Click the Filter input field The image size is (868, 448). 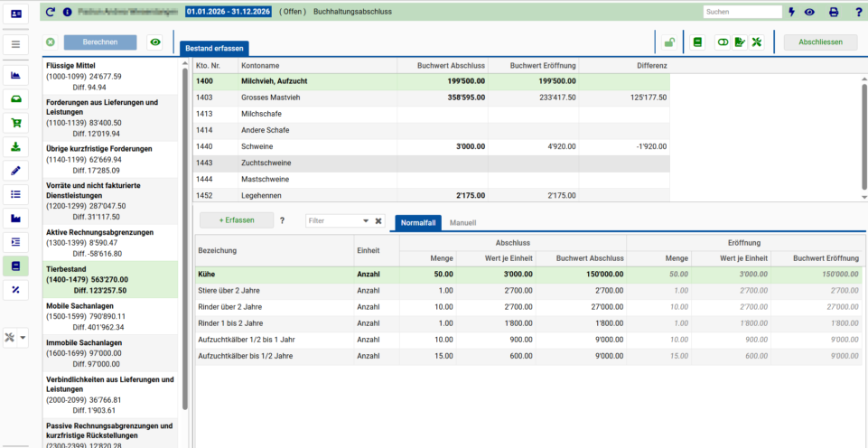pos(334,220)
